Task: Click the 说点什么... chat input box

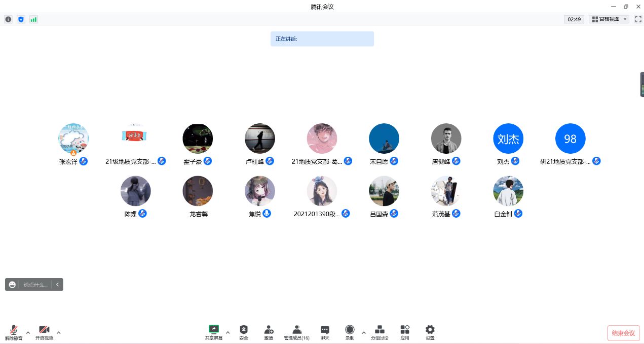Action: coord(35,285)
